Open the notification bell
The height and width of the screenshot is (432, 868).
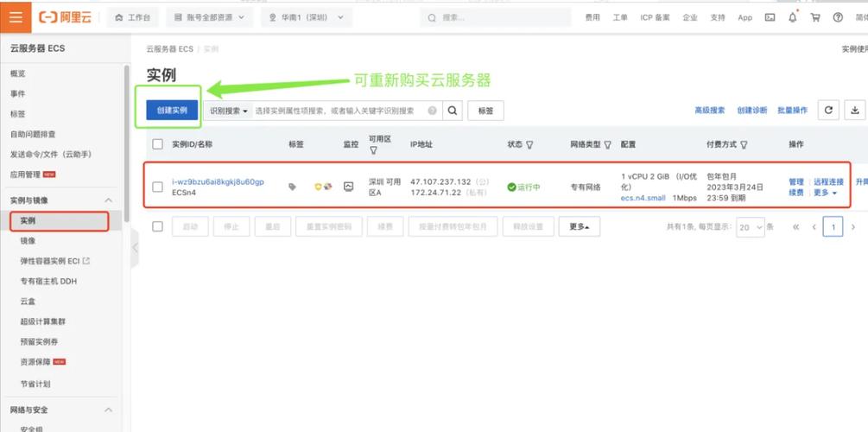click(793, 18)
